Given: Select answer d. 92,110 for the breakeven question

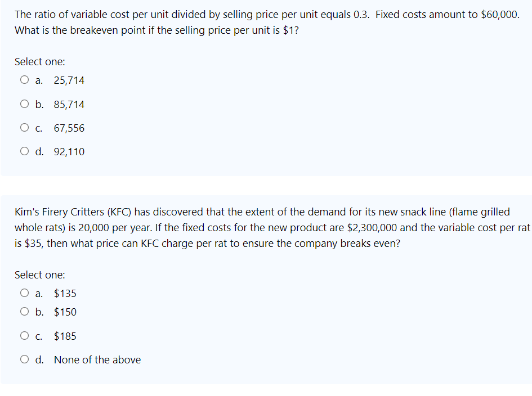Looking at the screenshot, I should point(24,151).
